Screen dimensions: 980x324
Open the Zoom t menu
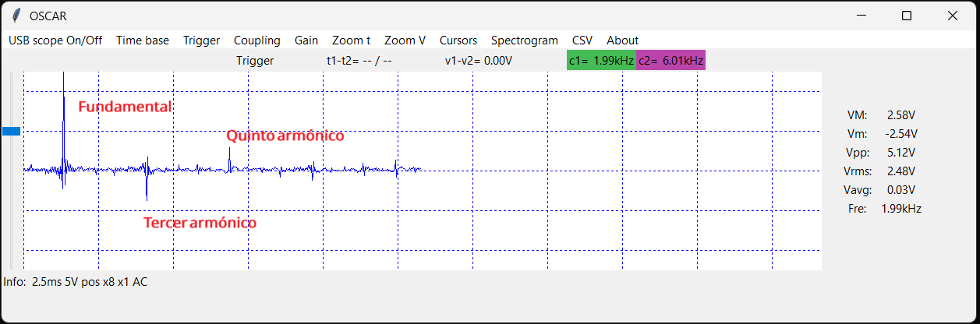pos(351,40)
